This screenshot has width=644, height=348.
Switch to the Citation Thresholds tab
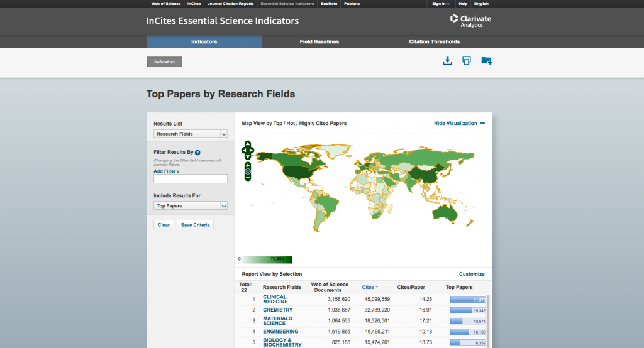pos(434,41)
